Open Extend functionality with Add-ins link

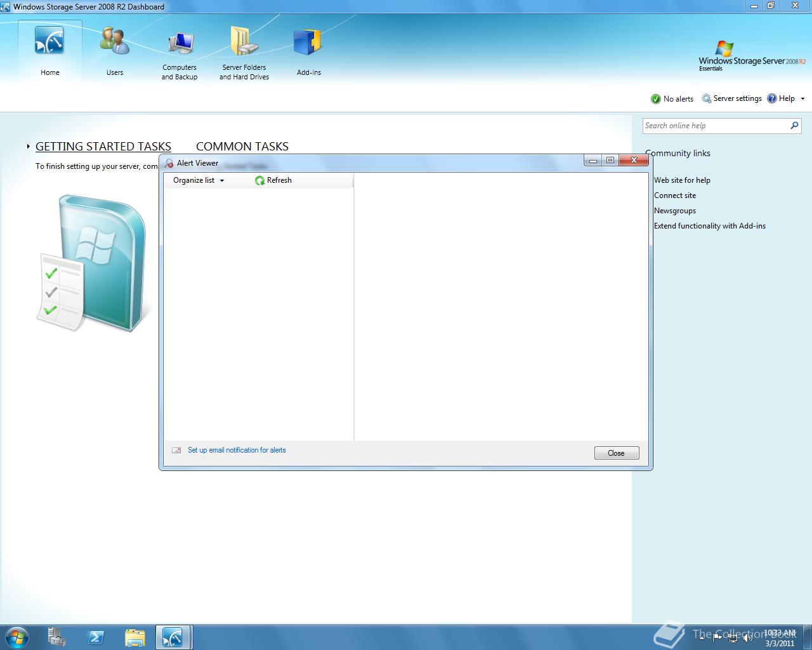pos(710,226)
